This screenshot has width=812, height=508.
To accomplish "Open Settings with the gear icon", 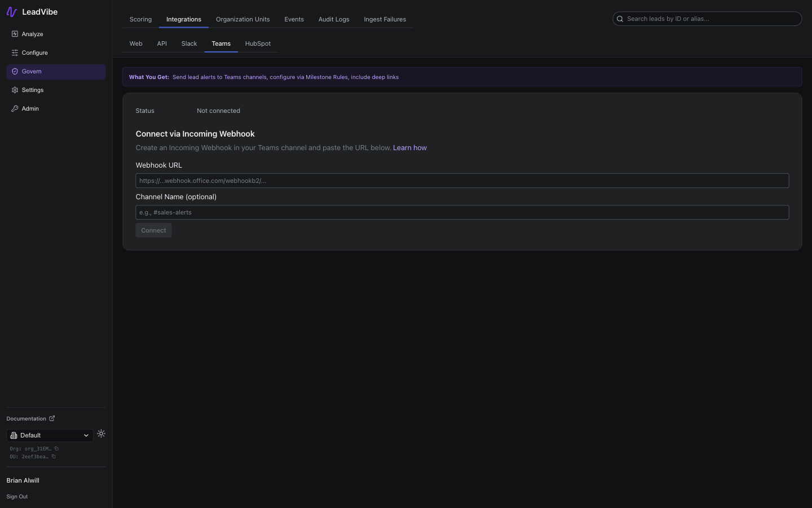I will click(x=15, y=90).
